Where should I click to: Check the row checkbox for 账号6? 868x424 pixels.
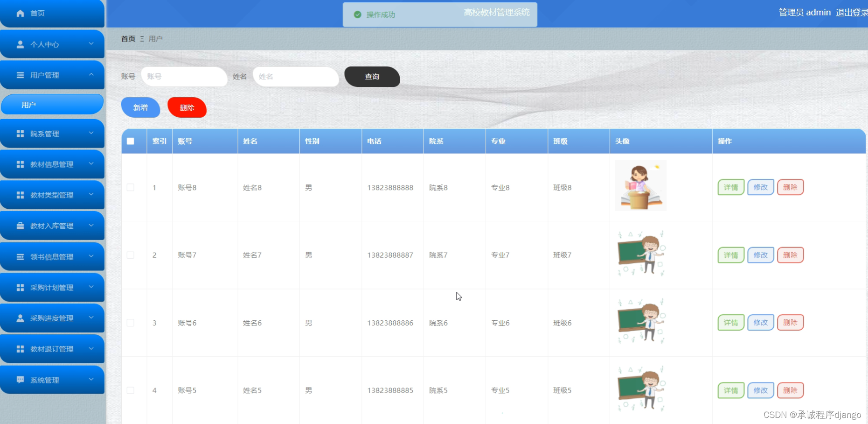(131, 323)
